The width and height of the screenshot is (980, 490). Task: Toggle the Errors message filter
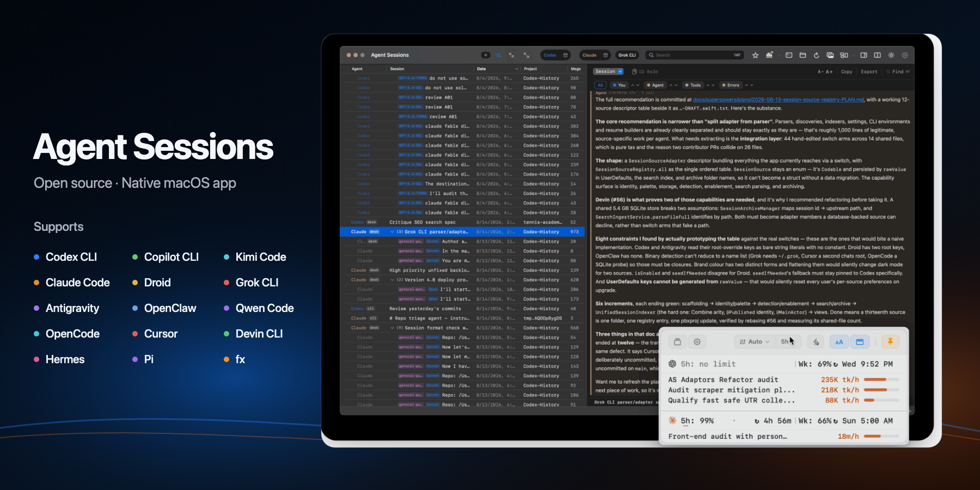[730, 85]
